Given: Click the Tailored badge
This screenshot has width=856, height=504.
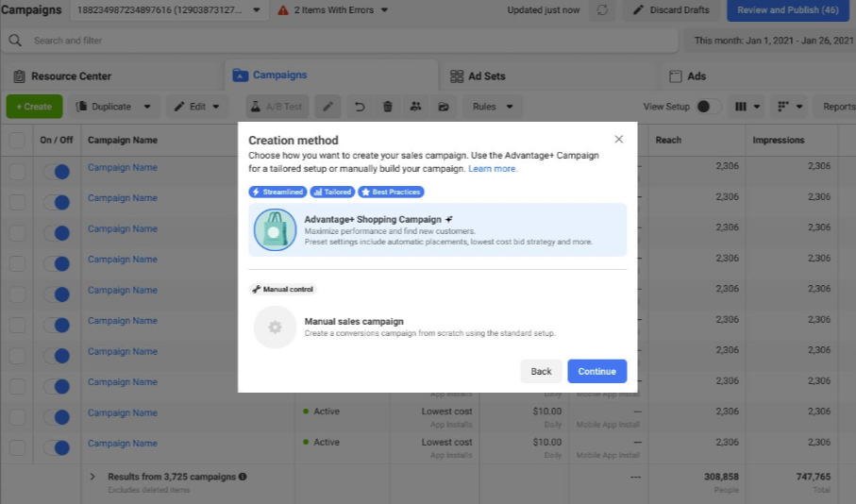Looking at the screenshot, I should [332, 192].
